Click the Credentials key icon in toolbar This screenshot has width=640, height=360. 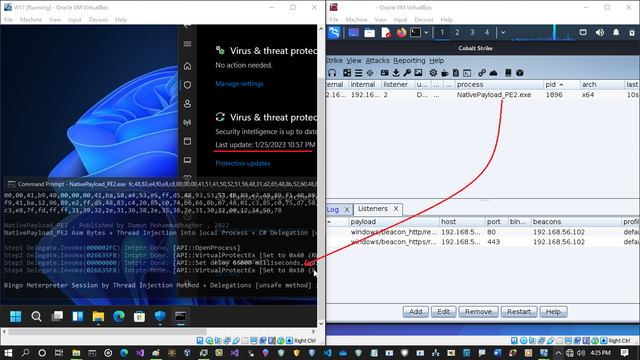[407, 73]
